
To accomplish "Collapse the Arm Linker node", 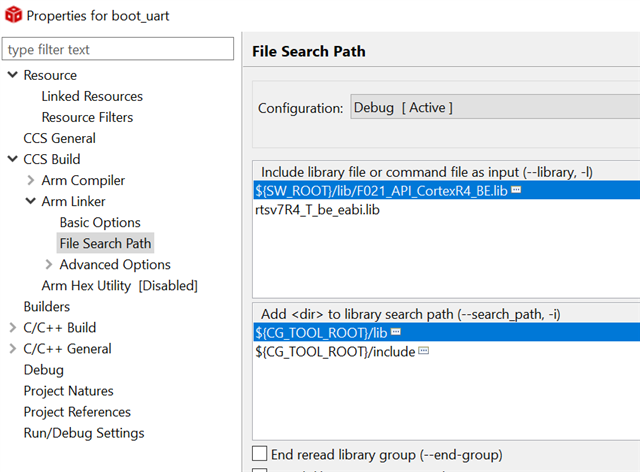I will [30, 201].
